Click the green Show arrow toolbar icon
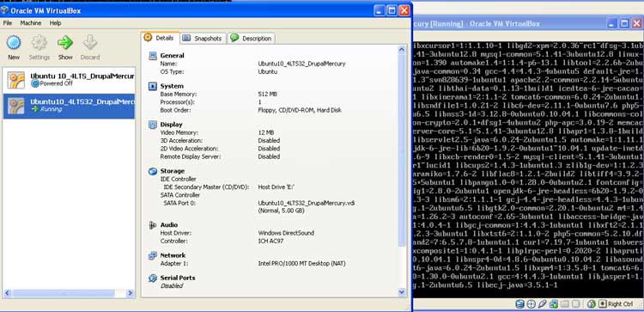 pos(65,42)
